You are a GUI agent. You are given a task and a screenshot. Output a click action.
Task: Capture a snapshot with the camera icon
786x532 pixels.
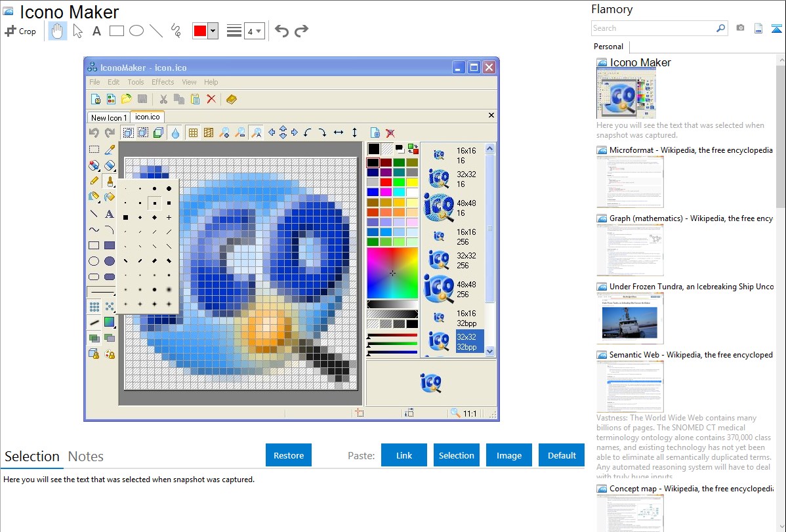point(740,28)
